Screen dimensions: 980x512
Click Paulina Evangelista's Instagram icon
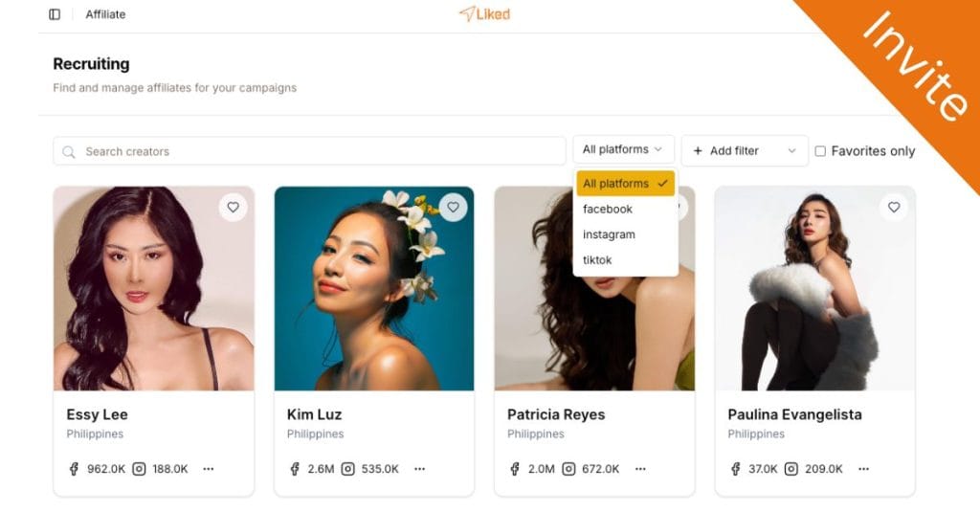pyautogui.click(x=790, y=469)
